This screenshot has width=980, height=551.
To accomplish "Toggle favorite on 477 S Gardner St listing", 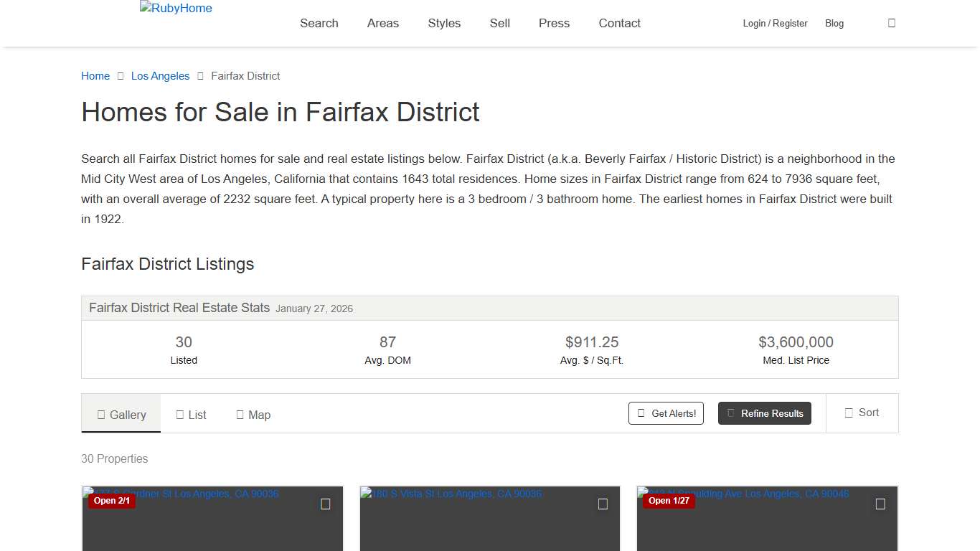I will (x=326, y=504).
